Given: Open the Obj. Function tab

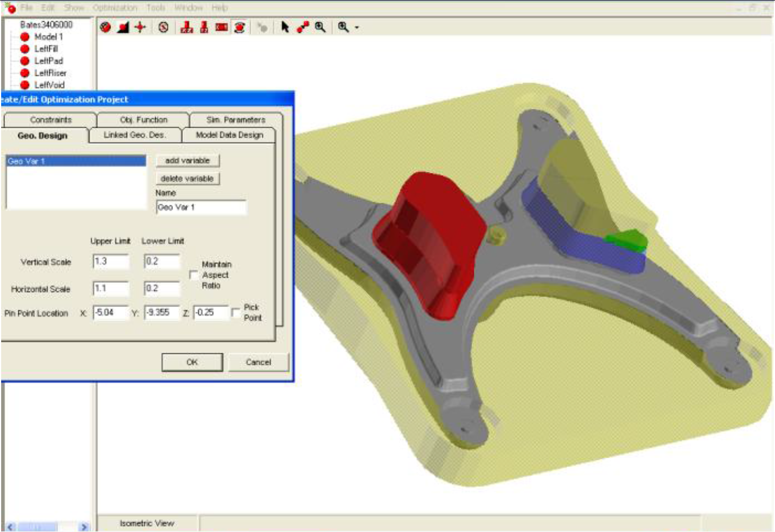Looking at the screenshot, I should pos(143,120).
